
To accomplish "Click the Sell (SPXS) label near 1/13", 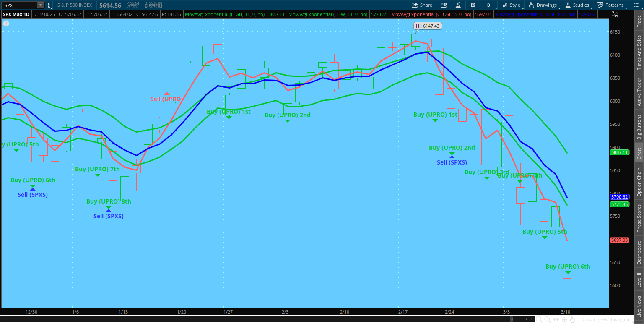I will point(109,216).
